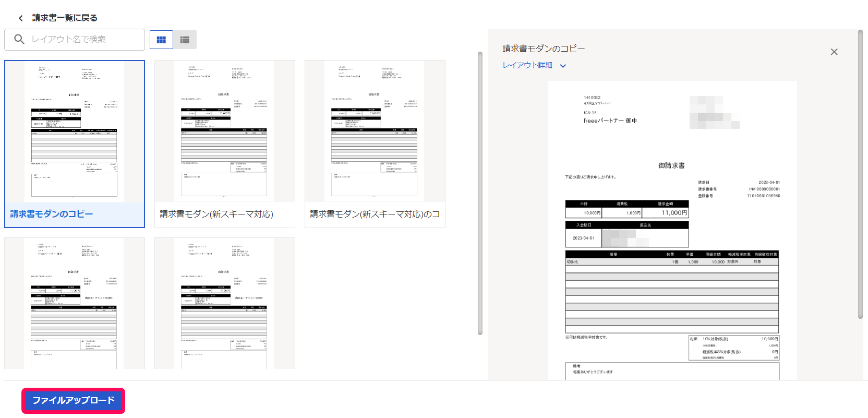Return via 請求書一覧に戻る link

(x=65, y=18)
